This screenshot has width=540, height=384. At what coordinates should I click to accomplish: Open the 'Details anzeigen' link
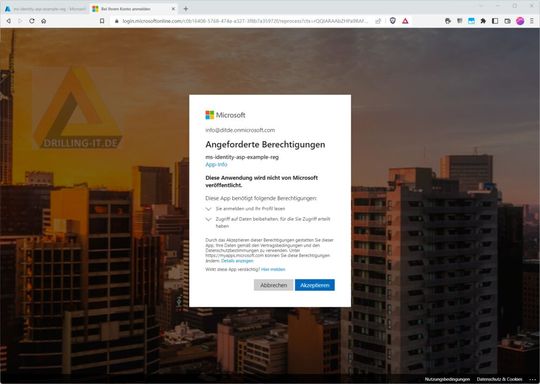click(x=237, y=261)
